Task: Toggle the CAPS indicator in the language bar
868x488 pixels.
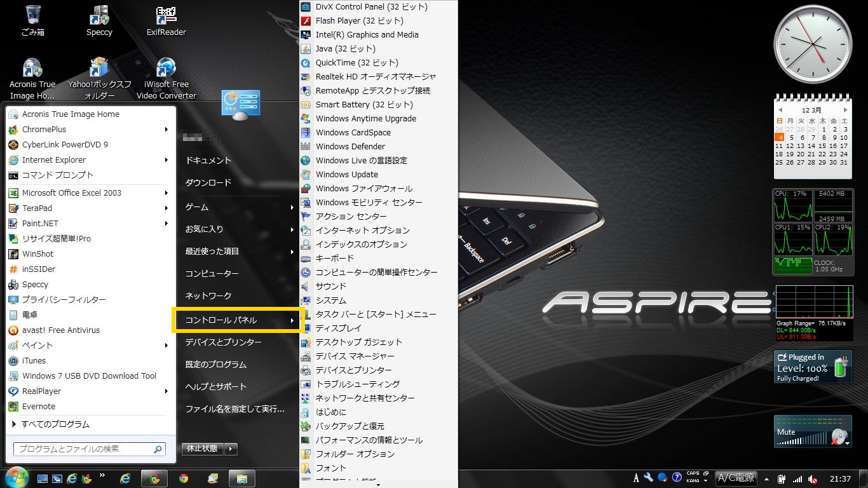Action: tap(693, 474)
